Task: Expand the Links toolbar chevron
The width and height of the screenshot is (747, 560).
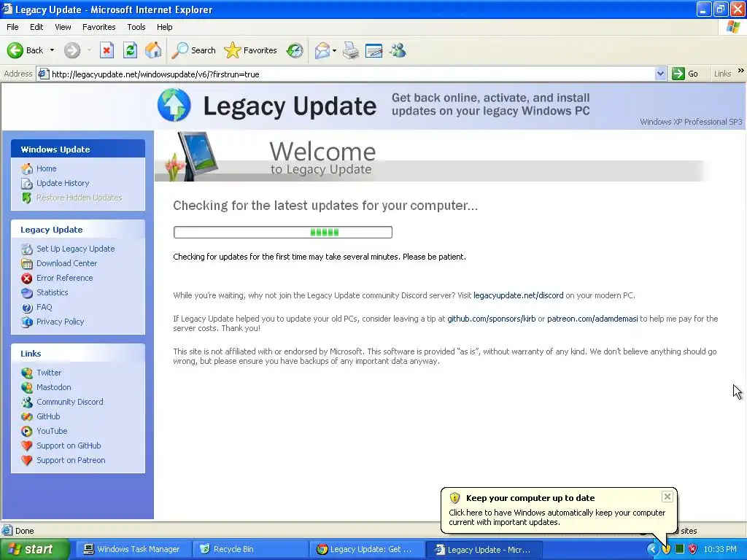Action: (x=741, y=71)
